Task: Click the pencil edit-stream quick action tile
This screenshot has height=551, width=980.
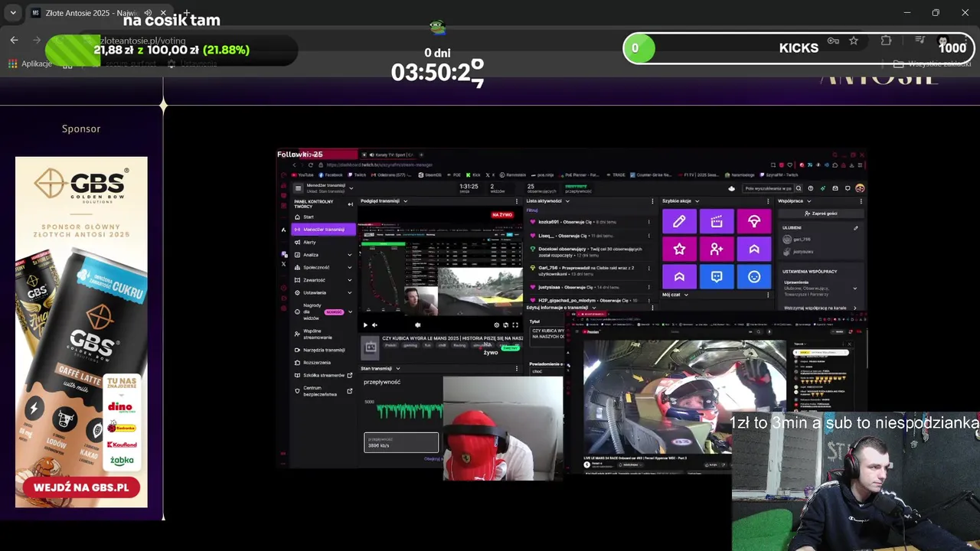Action: coord(679,221)
